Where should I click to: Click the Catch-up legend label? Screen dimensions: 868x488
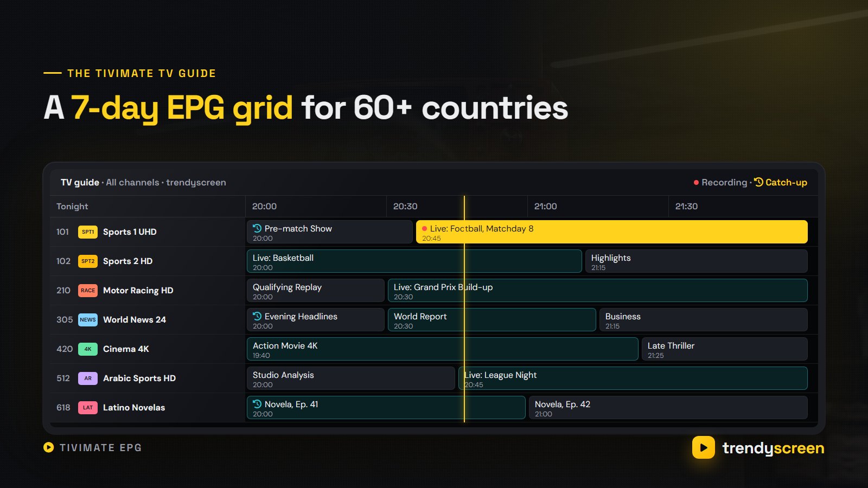coord(786,183)
